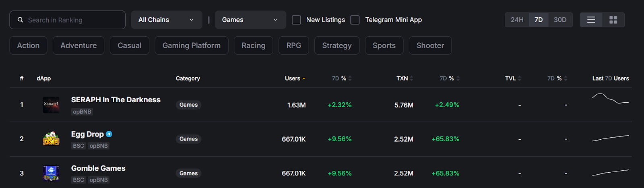Sort by Users column arrow

click(304, 79)
